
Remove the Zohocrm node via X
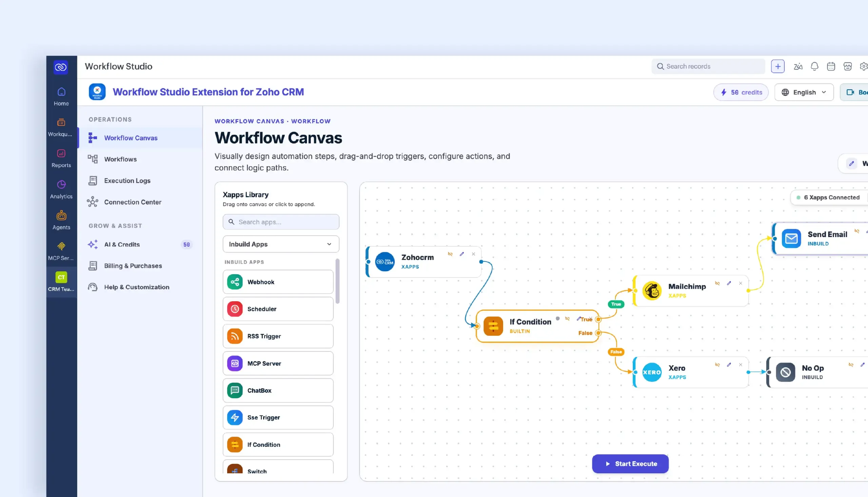(473, 254)
